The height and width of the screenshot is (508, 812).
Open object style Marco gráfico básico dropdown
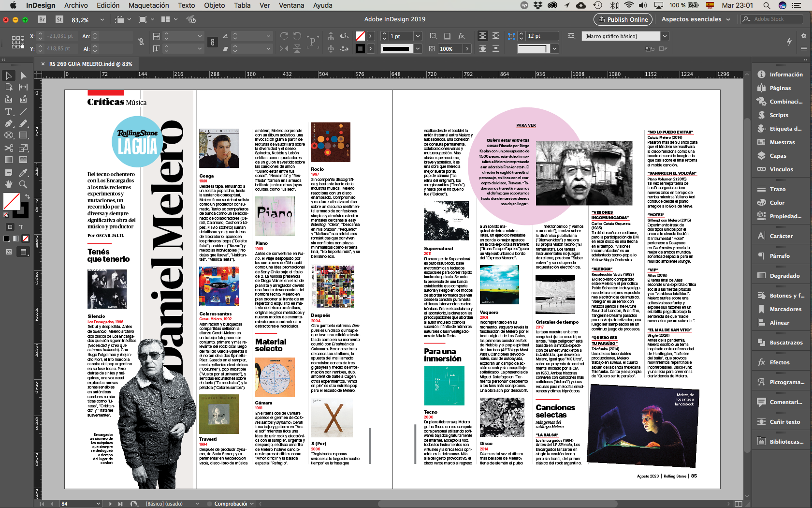point(665,36)
